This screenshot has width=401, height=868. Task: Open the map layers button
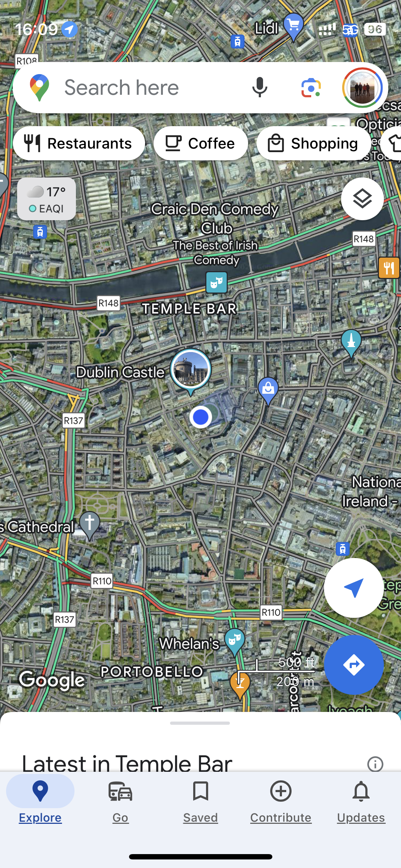pos(363,199)
